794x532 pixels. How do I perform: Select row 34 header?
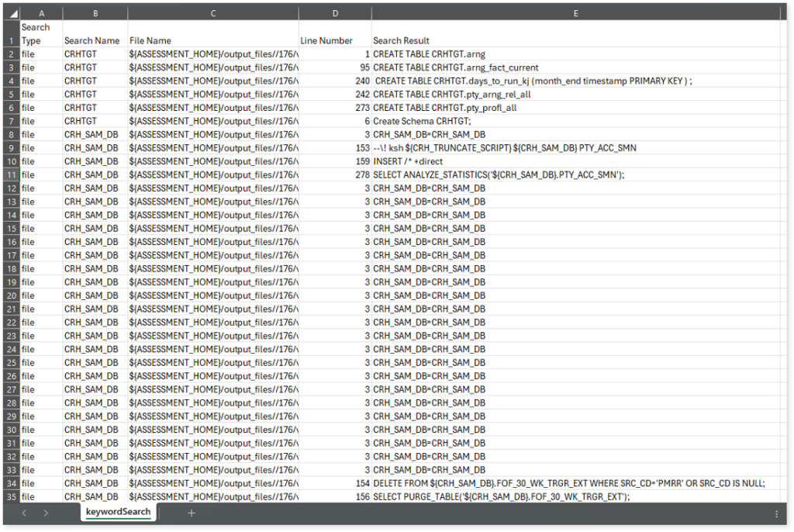tap(11, 483)
